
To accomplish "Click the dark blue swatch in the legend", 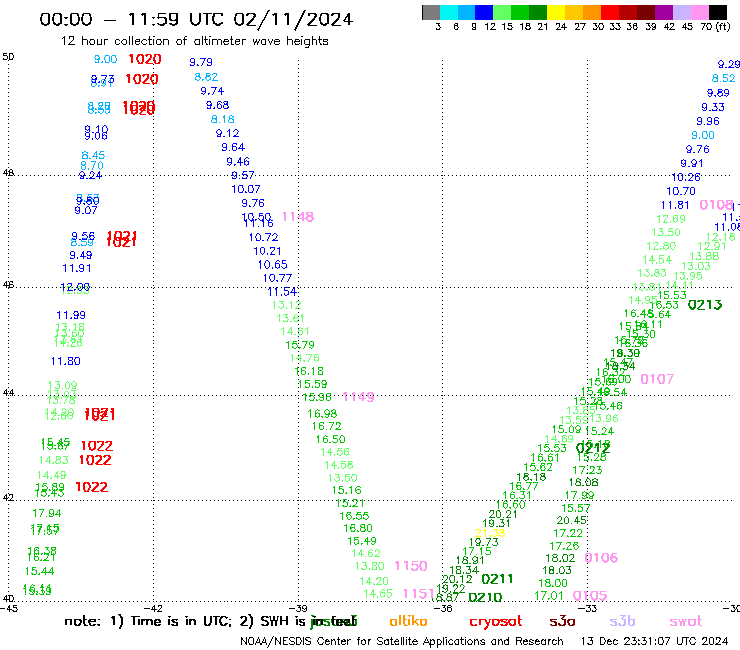I will coord(484,12).
